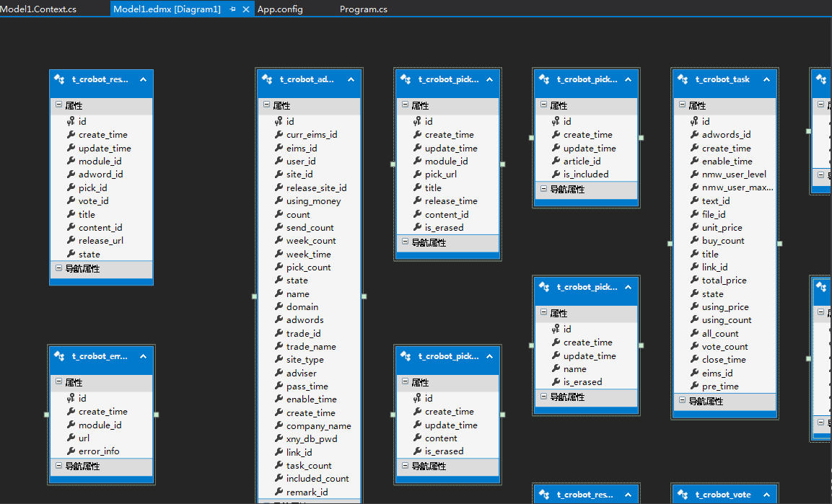Close the Model1.edmx [Diagram1] tab

point(246,9)
